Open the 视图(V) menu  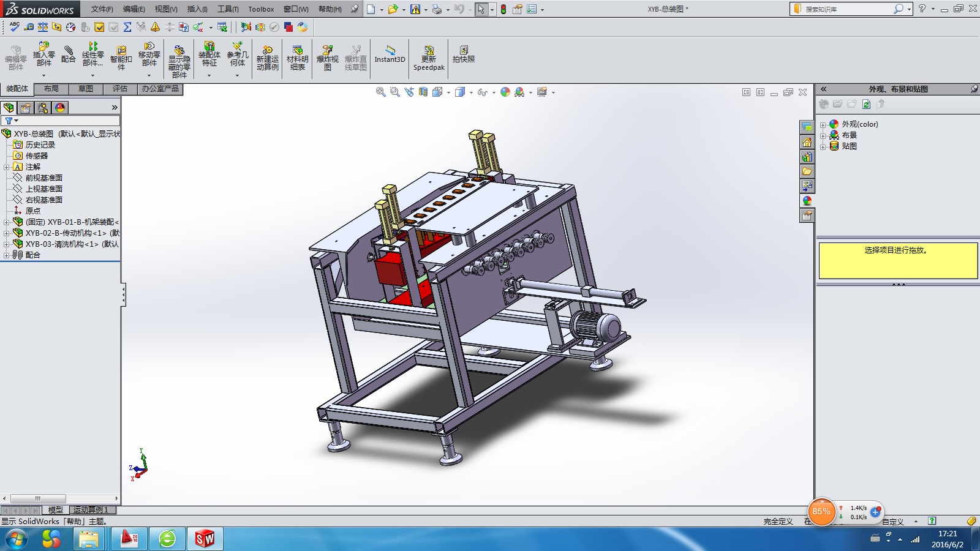(x=166, y=9)
